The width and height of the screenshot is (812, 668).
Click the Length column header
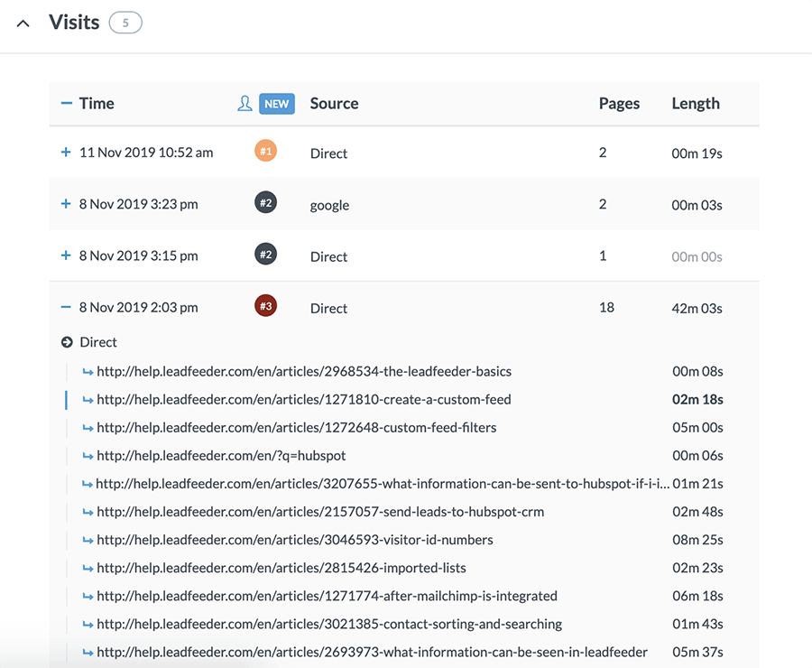point(696,103)
